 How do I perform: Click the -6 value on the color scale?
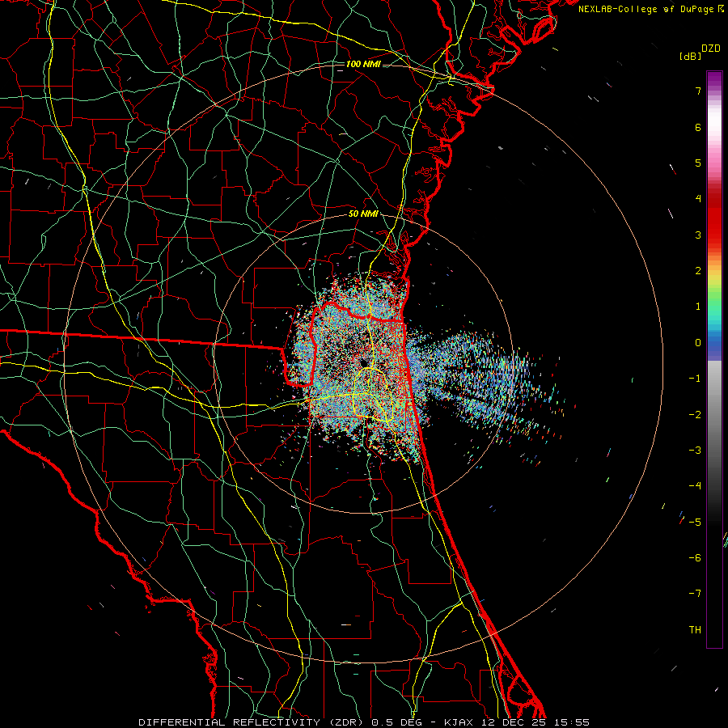click(695, 558)
